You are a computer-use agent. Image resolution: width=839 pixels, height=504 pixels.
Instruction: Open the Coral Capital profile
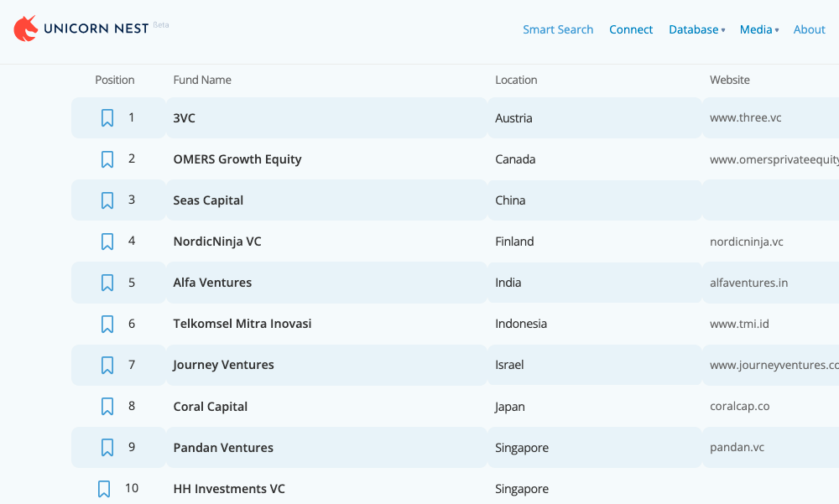coord(211,407)
